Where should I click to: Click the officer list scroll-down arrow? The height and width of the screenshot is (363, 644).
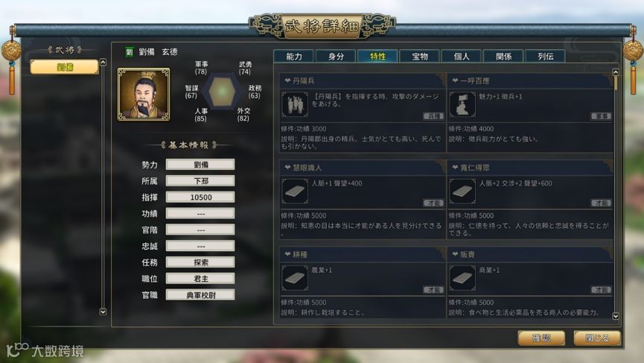[103, 312]
